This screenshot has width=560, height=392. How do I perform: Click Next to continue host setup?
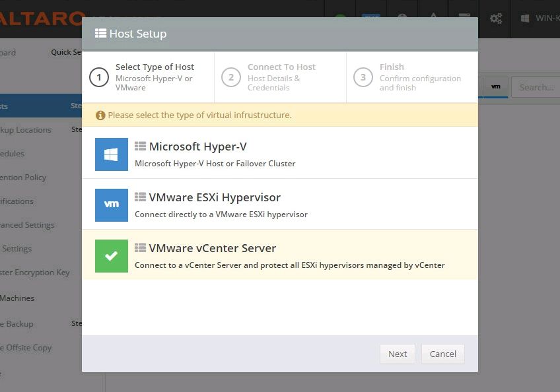coord(398,354)
